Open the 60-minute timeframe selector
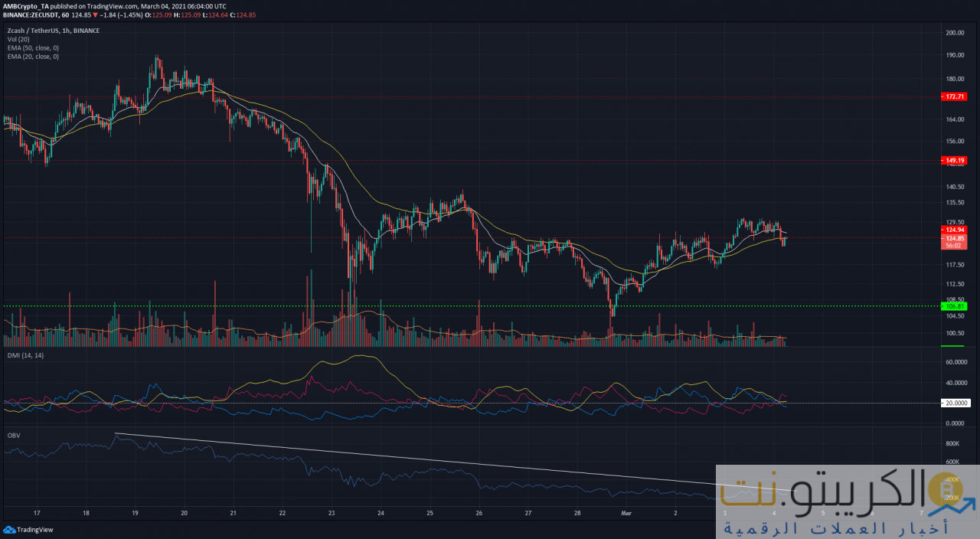Image resolution: width=980 pixels, height=539 pixels. coord(66,15)
